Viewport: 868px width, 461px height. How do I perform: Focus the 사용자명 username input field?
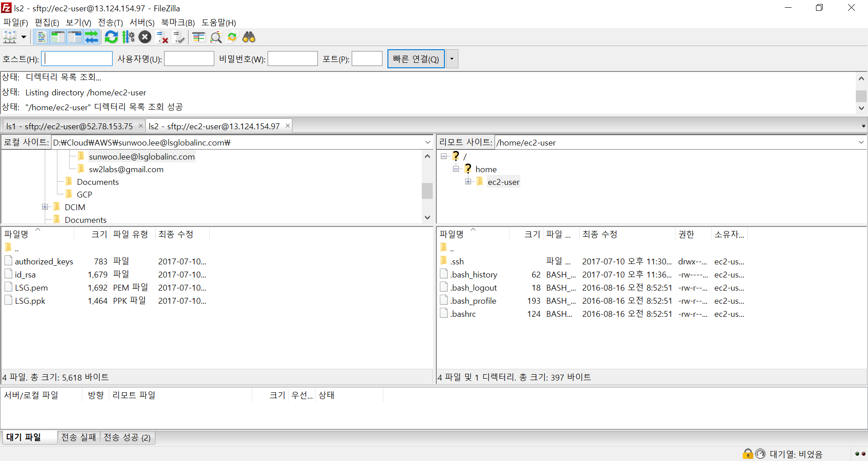coord(189,59)
